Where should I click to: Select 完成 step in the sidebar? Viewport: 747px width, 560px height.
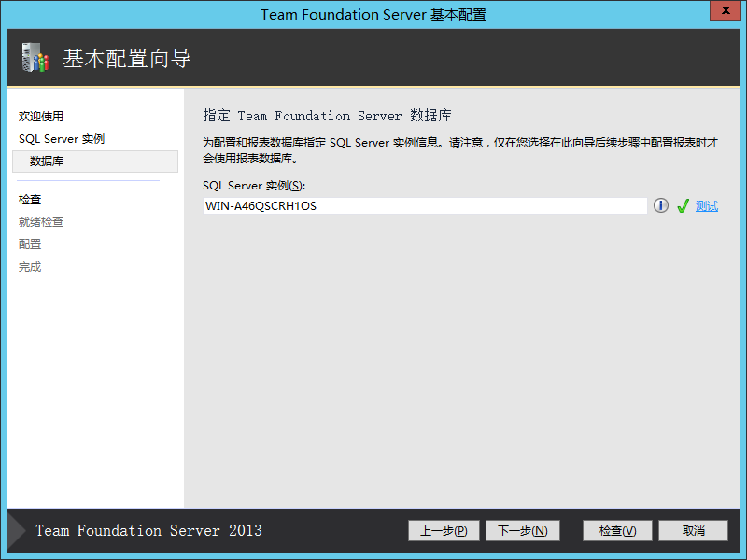click(30, 267)
